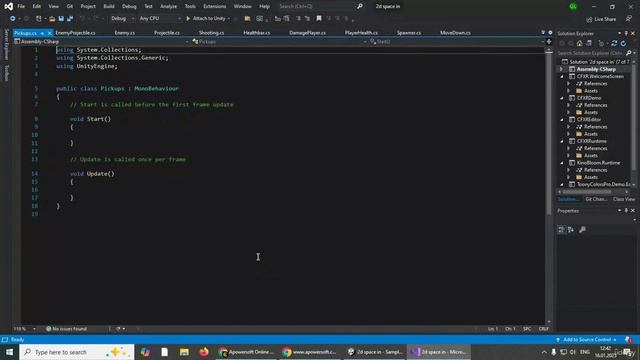Open the Extensions menu
Screen dimensions: 640x360
[215, 6]
